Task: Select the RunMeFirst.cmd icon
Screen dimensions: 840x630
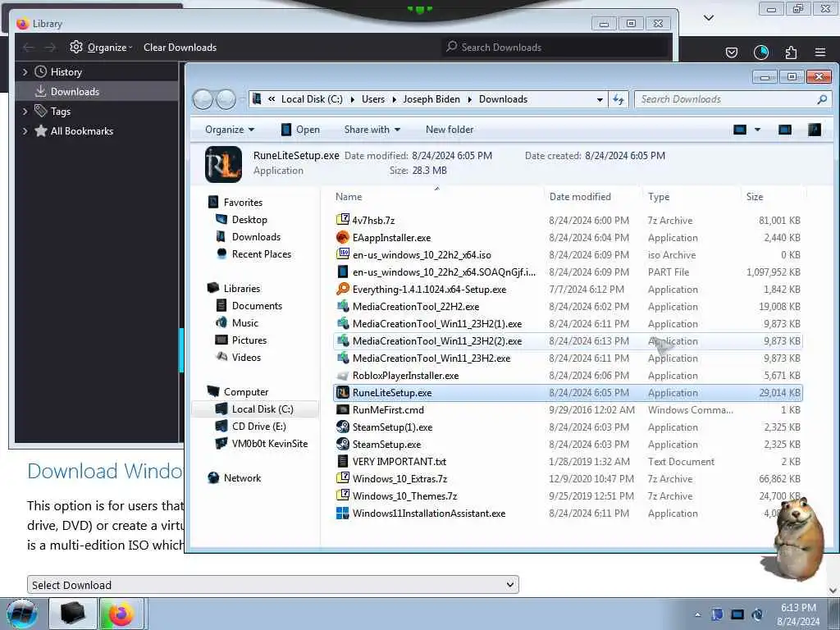Action: [x=342, y=410]
